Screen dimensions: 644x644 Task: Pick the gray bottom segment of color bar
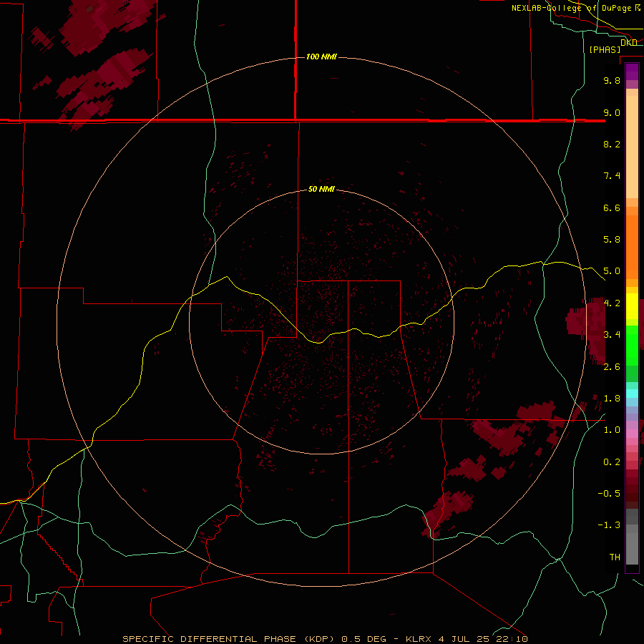[632, 550]
